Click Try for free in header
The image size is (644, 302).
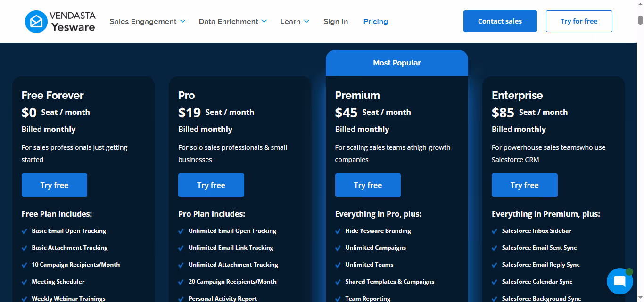click(579, 21)
